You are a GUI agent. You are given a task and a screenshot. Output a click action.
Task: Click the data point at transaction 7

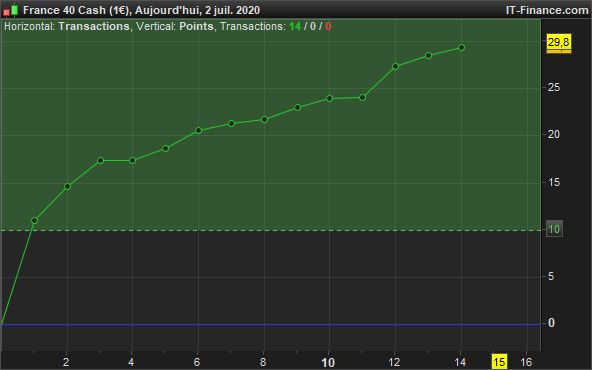231,123
